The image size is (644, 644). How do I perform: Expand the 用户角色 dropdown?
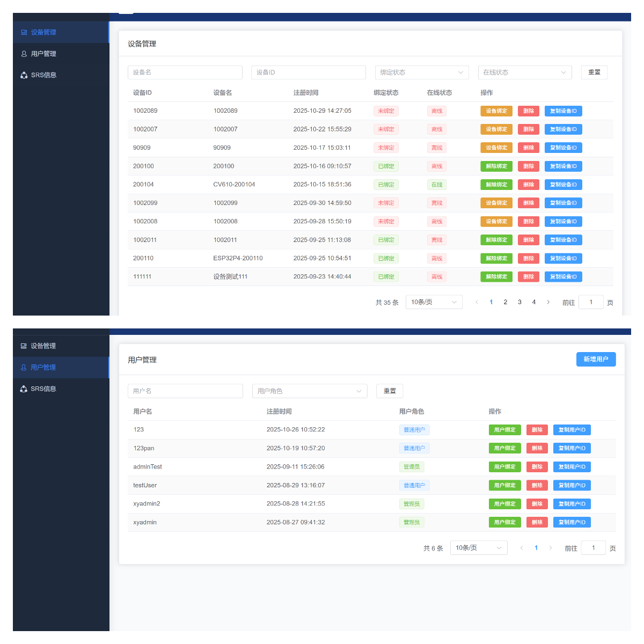click(309, 391)
